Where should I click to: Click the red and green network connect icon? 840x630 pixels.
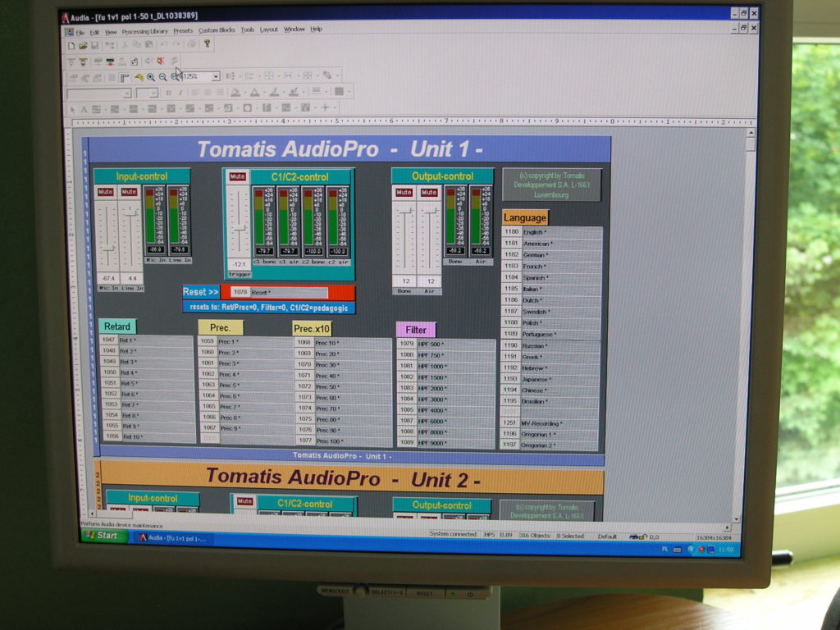tap(110, 62)
